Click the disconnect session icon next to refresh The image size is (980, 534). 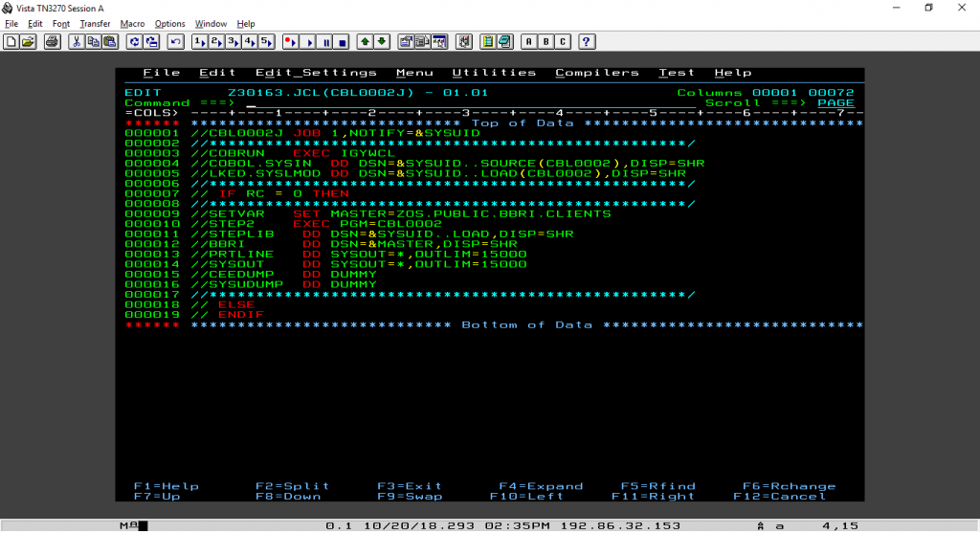pyautogui.click(x=151, y=42)
